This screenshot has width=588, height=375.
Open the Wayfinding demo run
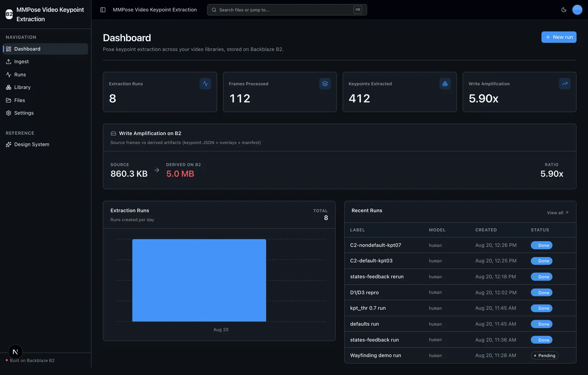[x=460, y=356]
